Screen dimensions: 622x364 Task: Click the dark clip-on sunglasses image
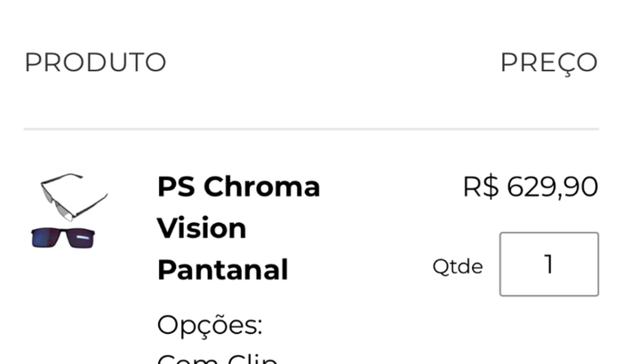[63, 237]
